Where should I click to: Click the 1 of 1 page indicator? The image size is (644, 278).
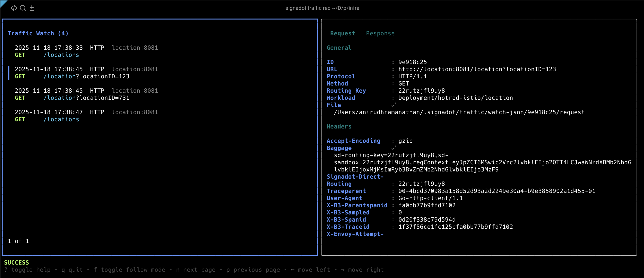pos(18,241)
